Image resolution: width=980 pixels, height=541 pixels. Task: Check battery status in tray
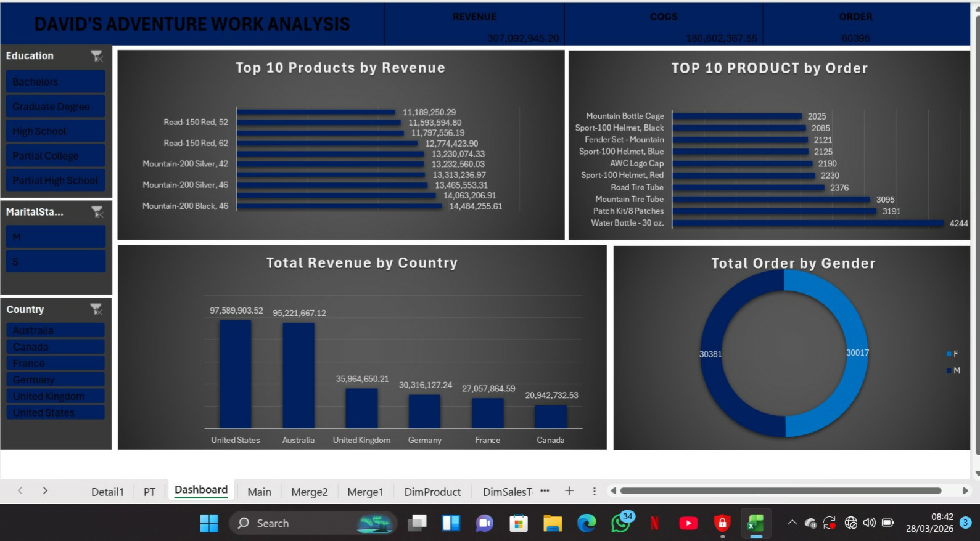tap(888, 523)
